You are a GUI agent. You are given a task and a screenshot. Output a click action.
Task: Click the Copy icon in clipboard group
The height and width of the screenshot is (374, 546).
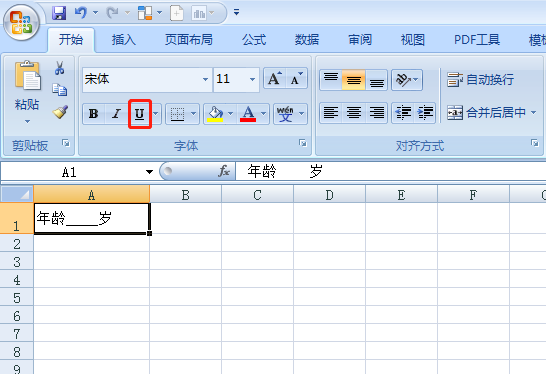(60, 90)
